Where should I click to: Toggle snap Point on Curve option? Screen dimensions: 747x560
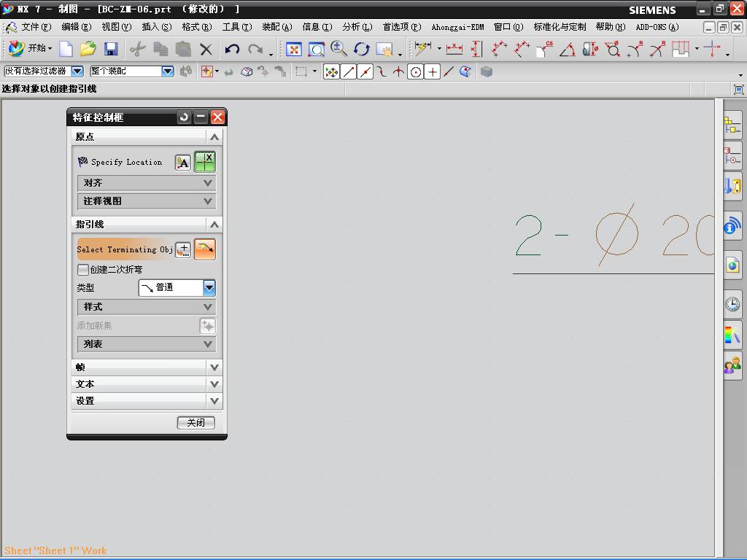pos(449,72)
